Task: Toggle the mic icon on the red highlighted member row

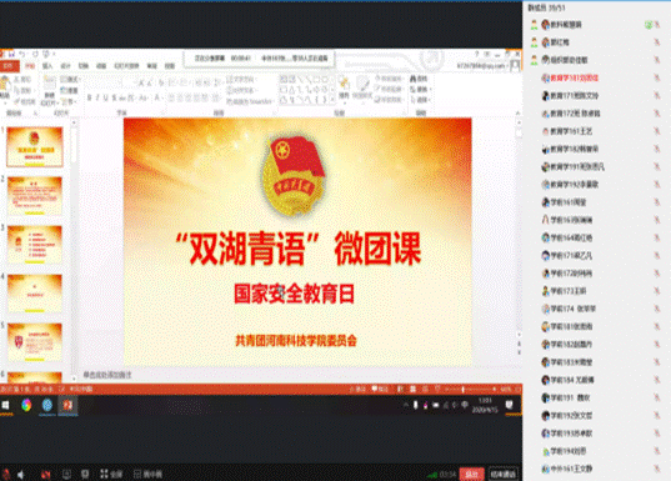Action: tap(657, 78)
